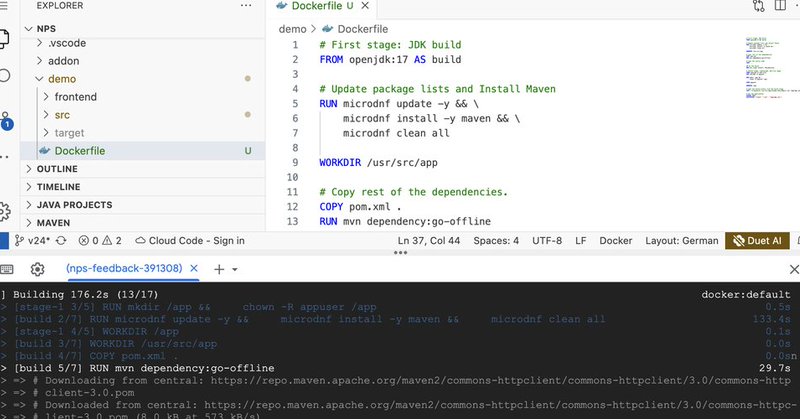The height and width of the screenshot is (419, 800).
Task: Click the synchronize changes icon
Action: [61, 240]
